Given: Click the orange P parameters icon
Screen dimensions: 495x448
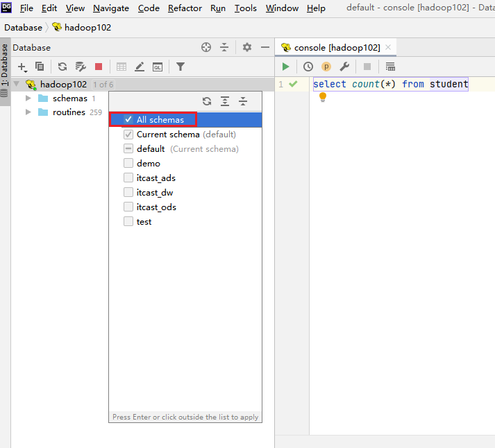Looking at the screenshot, I should tap(326, 67).
